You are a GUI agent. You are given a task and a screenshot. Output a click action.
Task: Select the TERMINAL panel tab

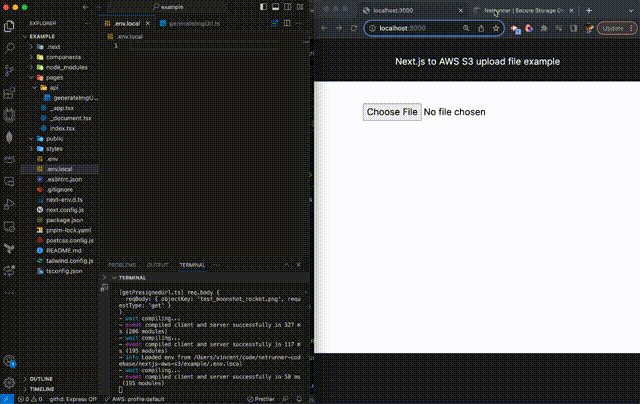point(192,265)
